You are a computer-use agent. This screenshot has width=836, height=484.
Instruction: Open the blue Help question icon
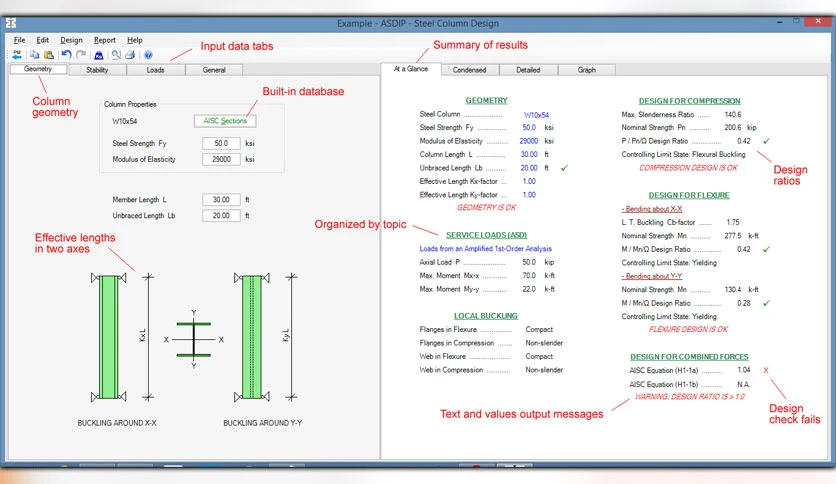tap(148, 54)
